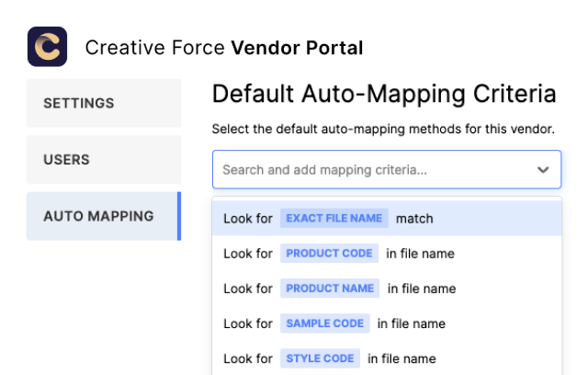Pick the Product Code in file name option
Image resolution: width=588 pixels, height=375 pixels.
387,254
